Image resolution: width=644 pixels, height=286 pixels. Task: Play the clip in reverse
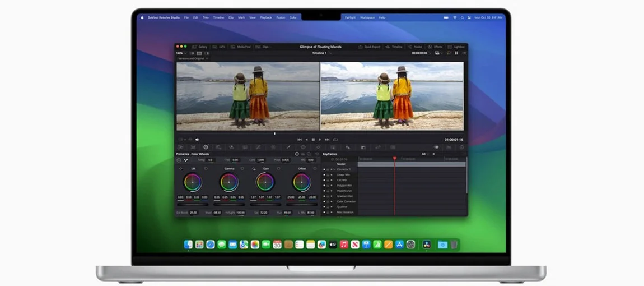point(307,140)
